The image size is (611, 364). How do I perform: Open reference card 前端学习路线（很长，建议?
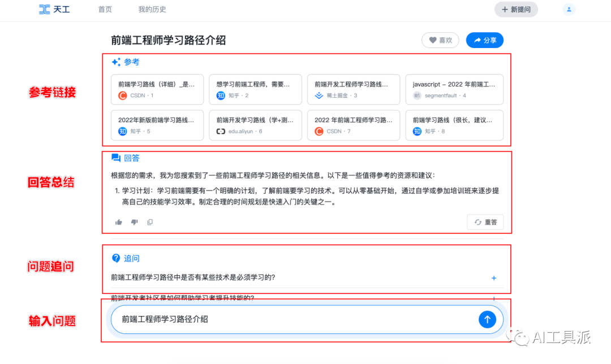click(454, 125)
